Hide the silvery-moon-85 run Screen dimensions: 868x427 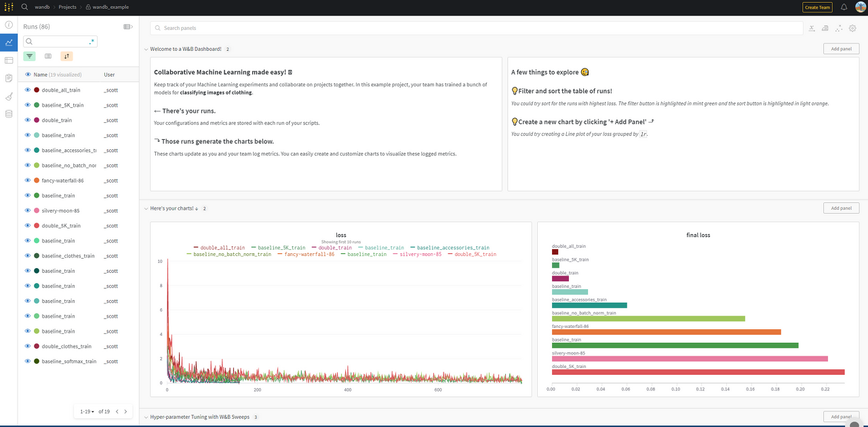pyautogui.click(x=28, y=210)
